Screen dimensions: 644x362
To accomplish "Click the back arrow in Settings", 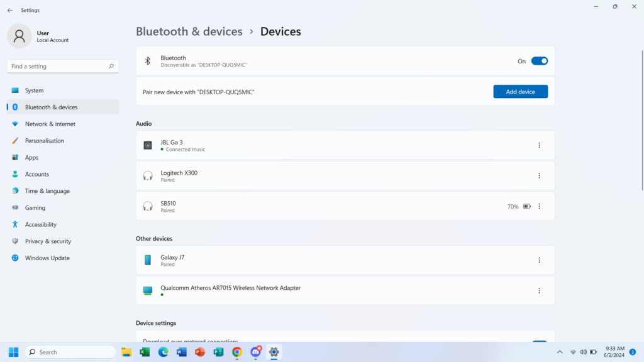I will tap(9, 10).
